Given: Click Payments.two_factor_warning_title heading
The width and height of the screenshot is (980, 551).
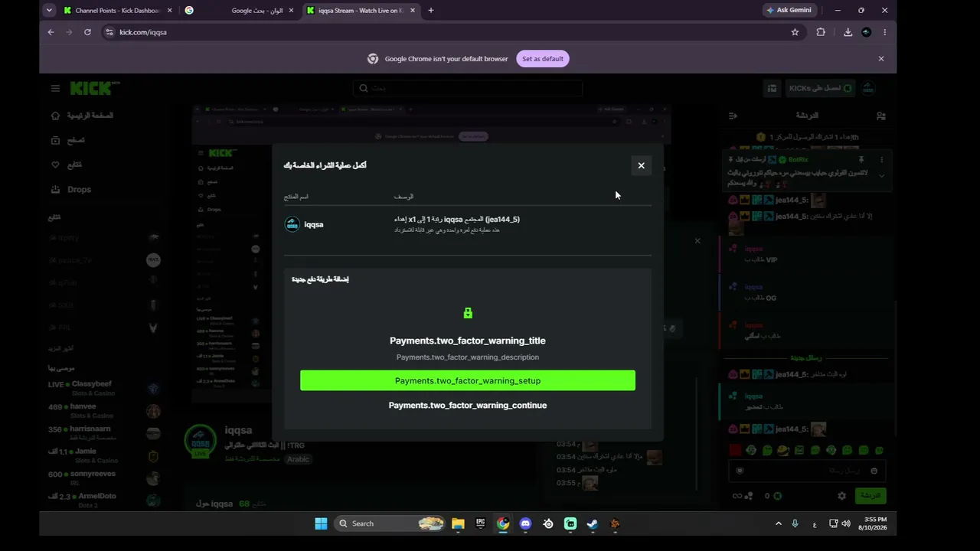Looking at the screenshot, I should [468, 341].
